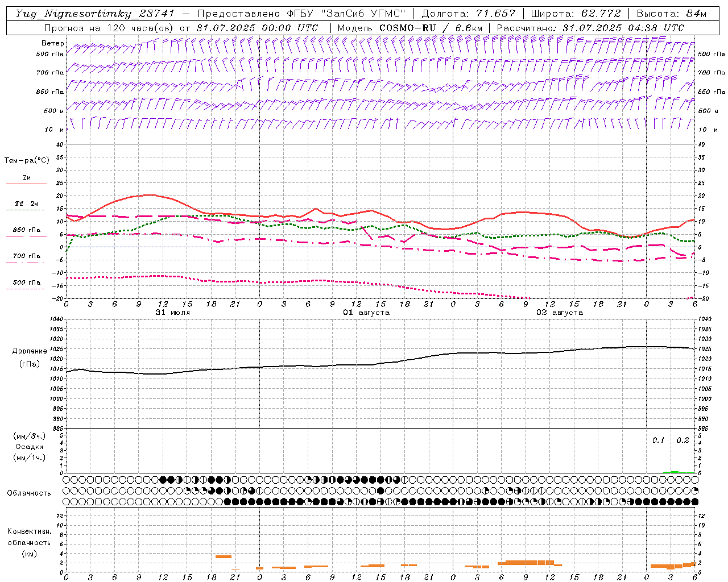Click the 0.2 precipitation amount value
Image resolution: width=728 pixels, height=582 pixels.
pos(682,440)
